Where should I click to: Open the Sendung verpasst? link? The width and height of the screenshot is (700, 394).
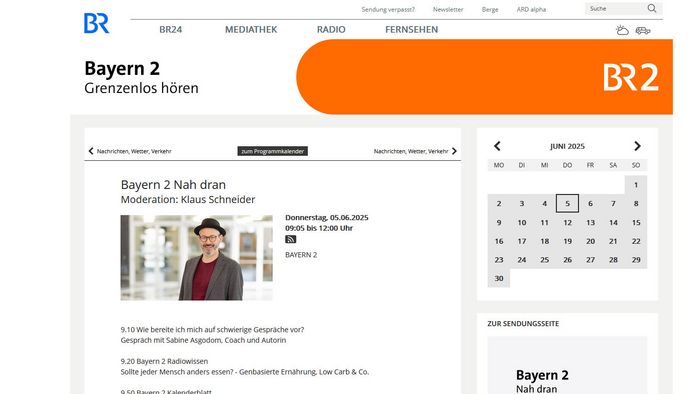pyautogui.click(x=388, y=9)
